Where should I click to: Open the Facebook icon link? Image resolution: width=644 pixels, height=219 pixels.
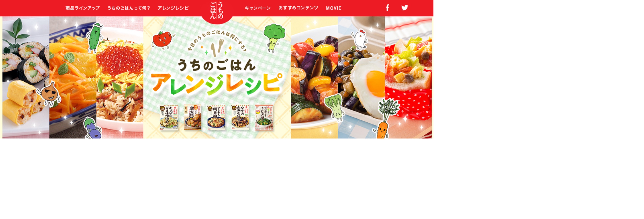387,8
